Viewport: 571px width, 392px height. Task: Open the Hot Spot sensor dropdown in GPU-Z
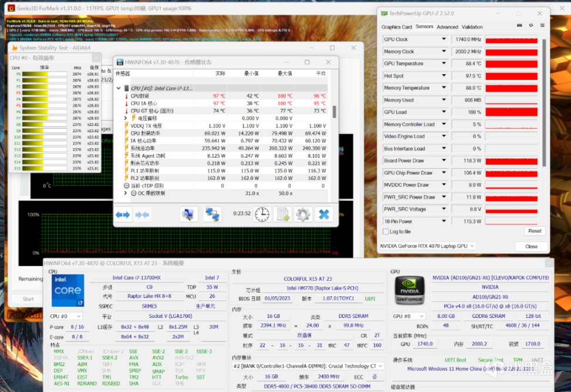[444, 75]
